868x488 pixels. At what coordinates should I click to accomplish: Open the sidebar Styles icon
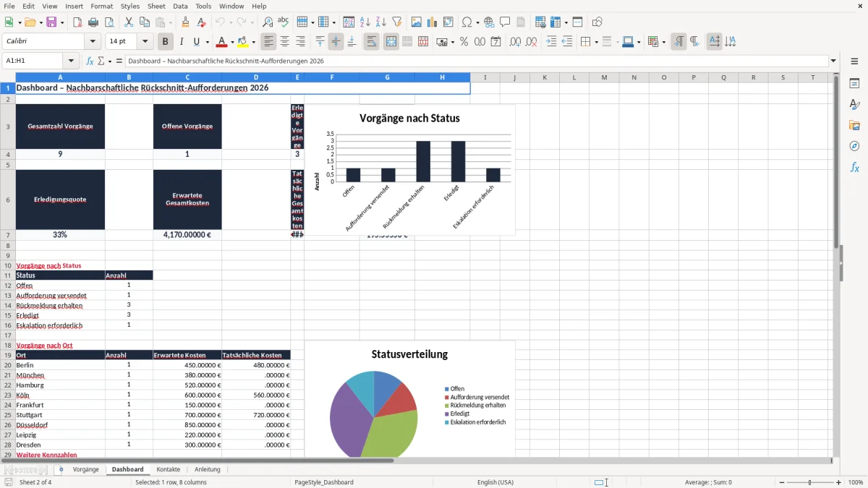pyautogui.click(x=854, y=105)
